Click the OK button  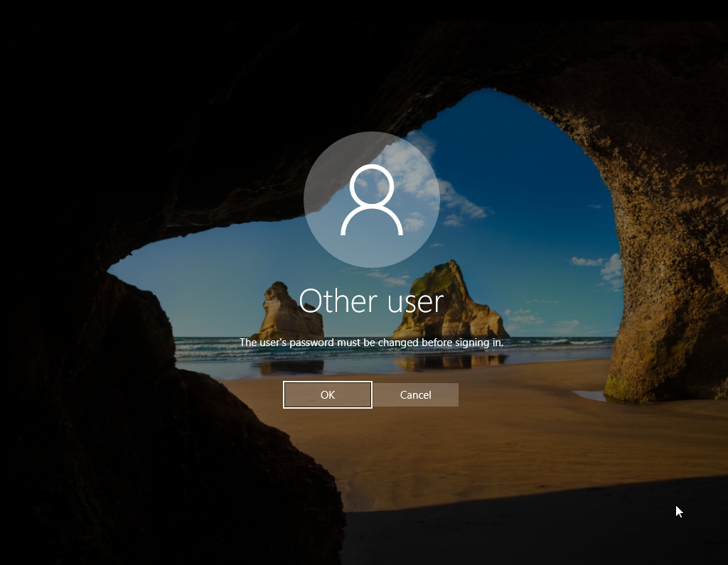pos(327,394)
